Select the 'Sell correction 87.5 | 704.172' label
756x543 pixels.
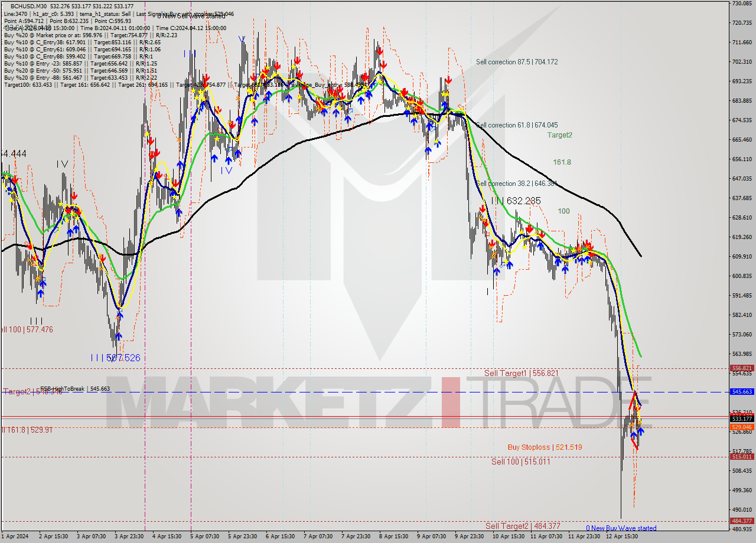click(517, 61)
